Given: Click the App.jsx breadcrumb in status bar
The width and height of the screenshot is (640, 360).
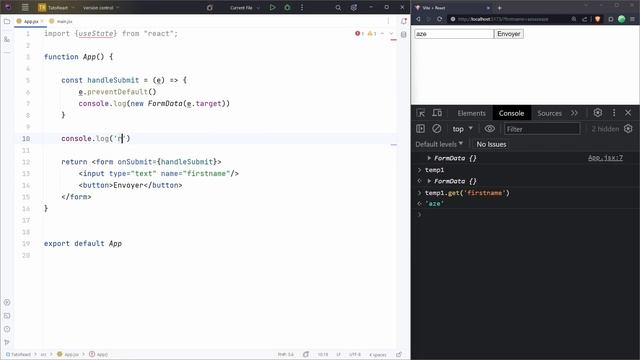Looking at the screenshot, I should (x=68, y=354).
